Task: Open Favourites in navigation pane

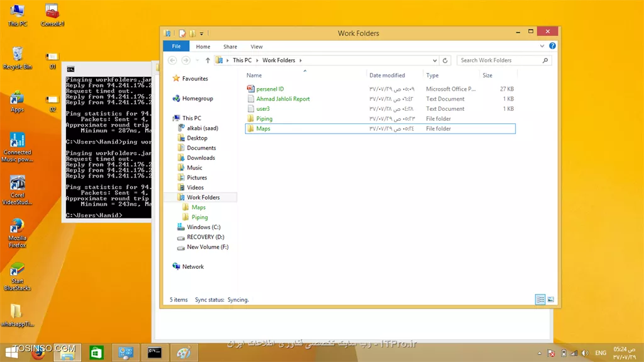Action: 195,79
